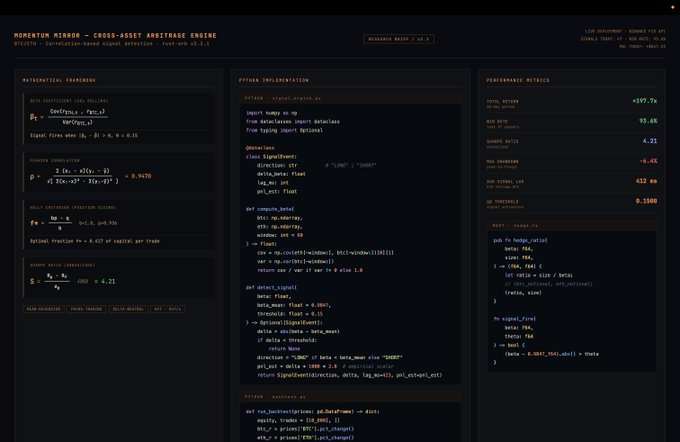Screen dimensions: 680x442
Task: Click the 'theta: f64' Rust parameter line
Action: pos(519,336)
